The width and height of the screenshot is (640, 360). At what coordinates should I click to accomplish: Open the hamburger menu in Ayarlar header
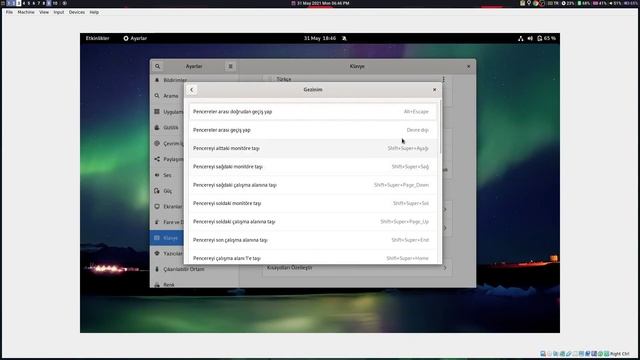coord(230,67)
